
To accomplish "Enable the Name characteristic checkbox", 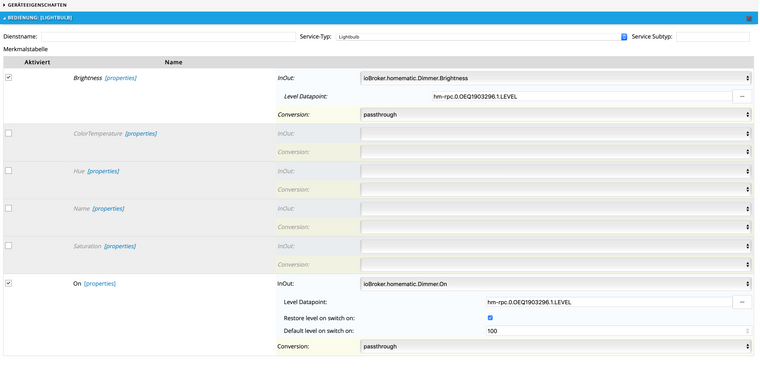I will (8, 208).
